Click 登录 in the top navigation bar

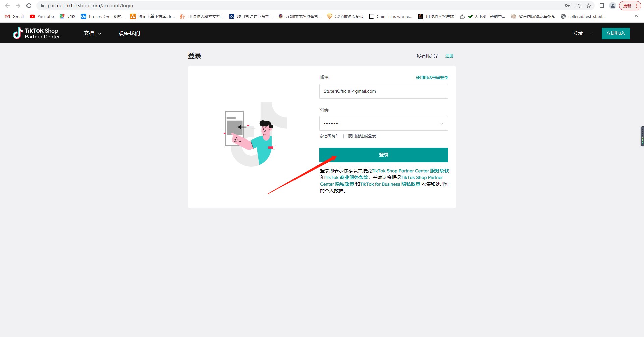[578, 33]
